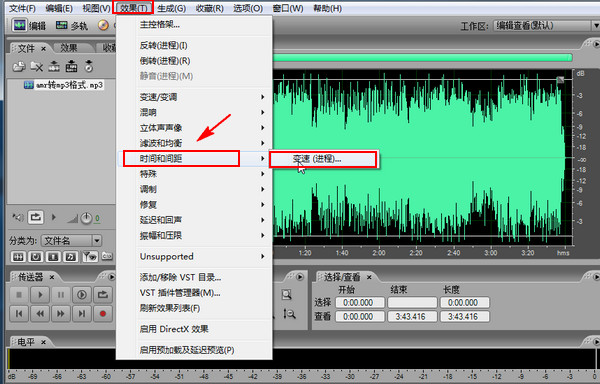Screen dimensions: 600x384
Task: Expand the Unsupported submenu
Action: [194, 256]
